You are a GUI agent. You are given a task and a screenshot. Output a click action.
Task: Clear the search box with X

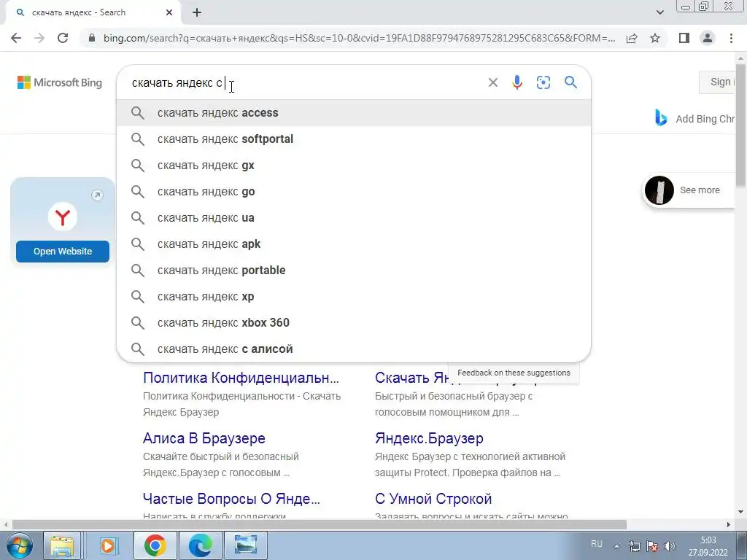(x=493, y=82)
